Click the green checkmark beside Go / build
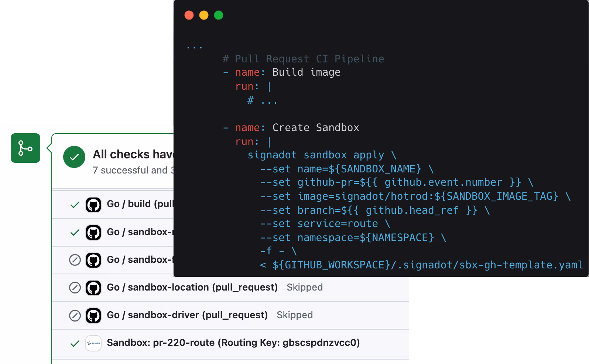Viewport: 589px width, 364px height. [x=75, y=205]
